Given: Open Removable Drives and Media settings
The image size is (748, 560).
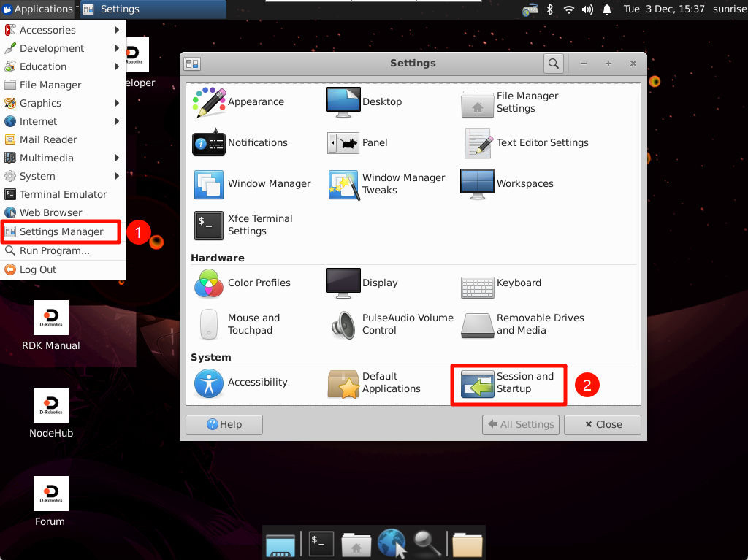Looking at the screenshot, I should [523, 324].
